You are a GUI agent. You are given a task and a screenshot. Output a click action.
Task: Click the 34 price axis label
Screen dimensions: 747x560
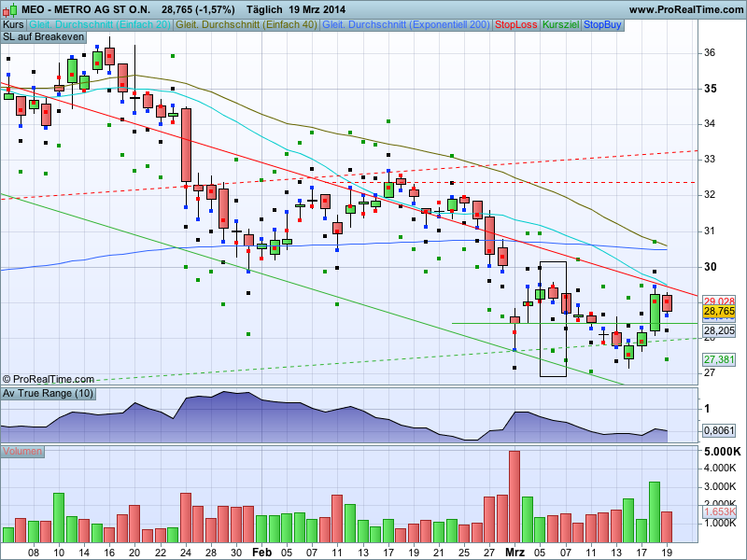710,124
